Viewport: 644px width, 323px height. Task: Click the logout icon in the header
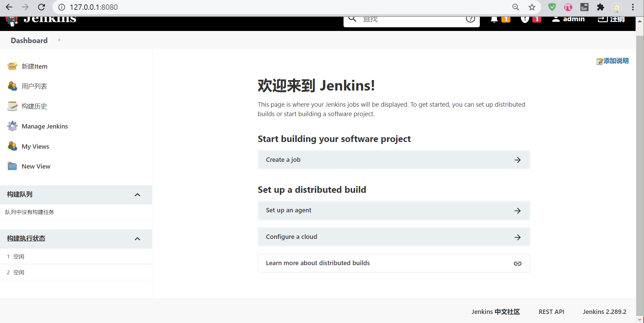coord(603,19)
